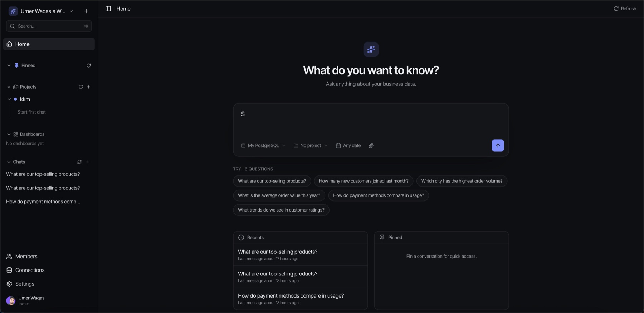Click the workspace sparkle logo
The image size is (644, 313).
[x=13, y=11]
